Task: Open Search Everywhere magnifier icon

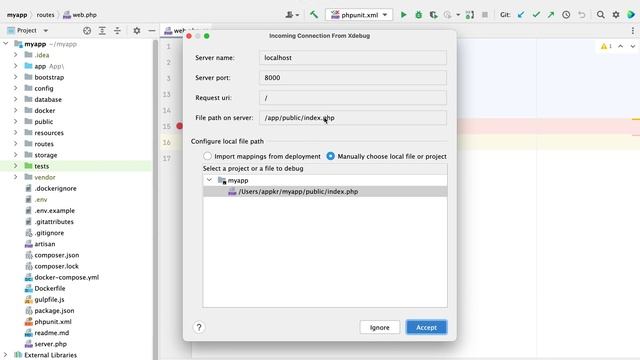Action: pyautogui.click(x=600, y=15)
